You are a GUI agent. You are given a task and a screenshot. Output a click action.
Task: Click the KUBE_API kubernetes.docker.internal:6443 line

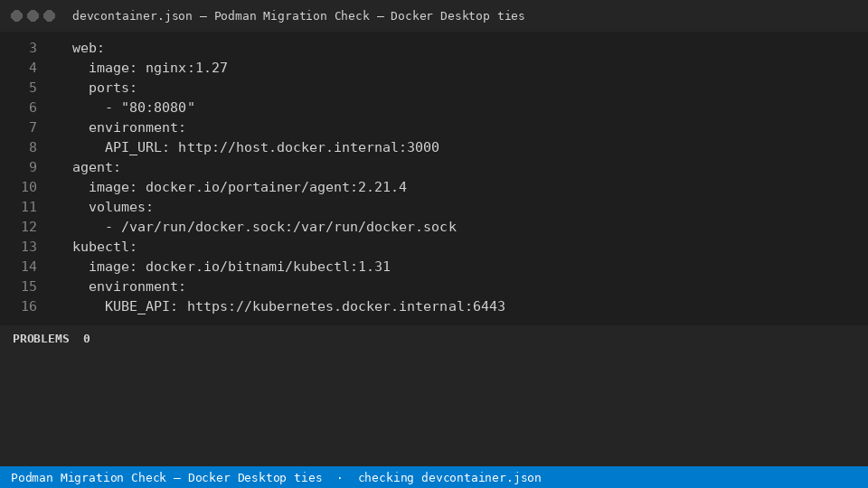[x=305, y=307]
